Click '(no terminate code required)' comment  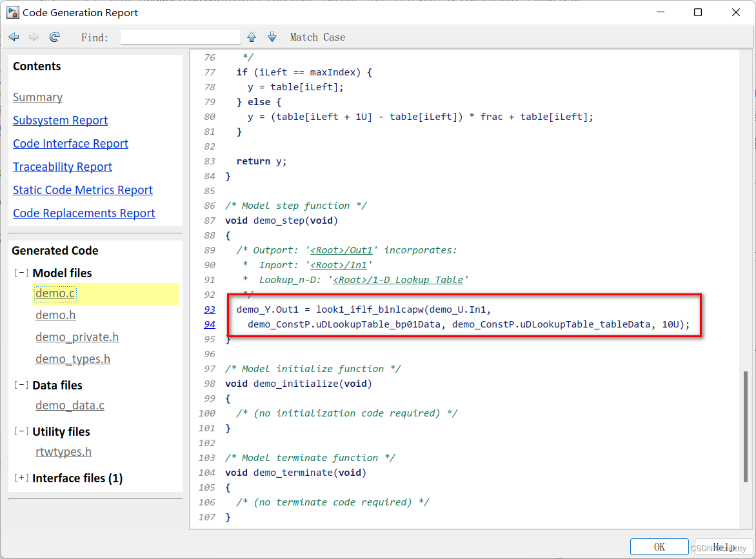(x=333, y=502)
